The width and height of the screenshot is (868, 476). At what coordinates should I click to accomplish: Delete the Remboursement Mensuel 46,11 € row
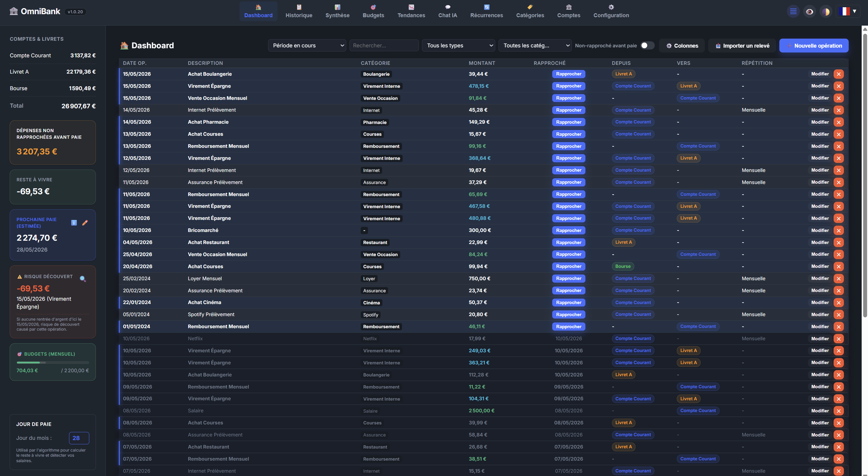point(838,326)
